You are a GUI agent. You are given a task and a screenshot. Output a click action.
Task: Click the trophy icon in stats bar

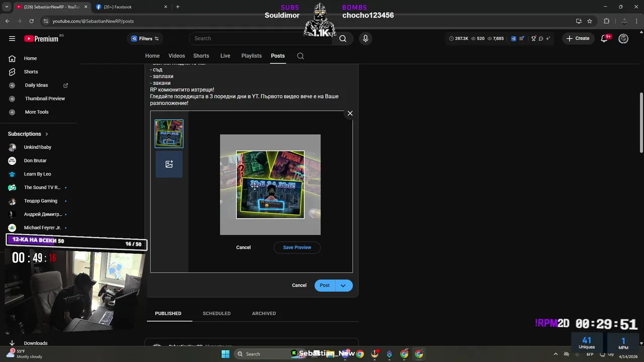(533, 39)
